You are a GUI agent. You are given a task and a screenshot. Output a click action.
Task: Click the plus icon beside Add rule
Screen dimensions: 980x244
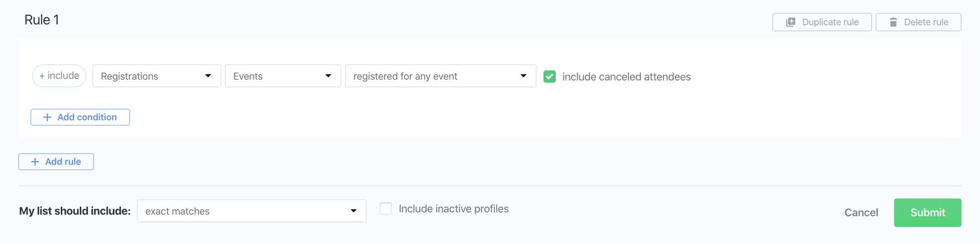pos(35,162)
